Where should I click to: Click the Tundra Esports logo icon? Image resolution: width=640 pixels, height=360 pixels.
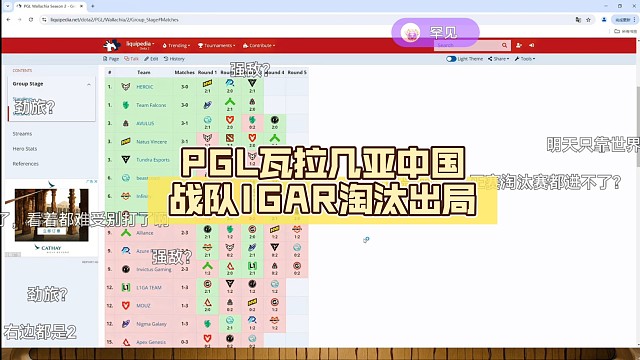[126, 160]
